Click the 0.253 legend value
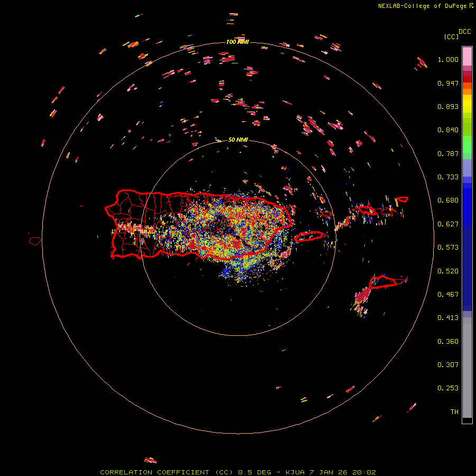This screenshot has width=476, height=476. click(x=448, y=388)
